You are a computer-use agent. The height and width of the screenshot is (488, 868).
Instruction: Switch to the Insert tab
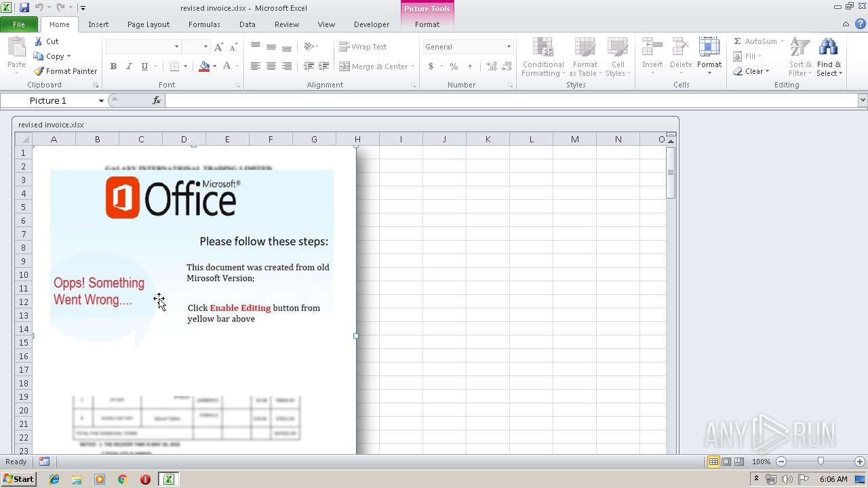click(x=98, y=24)
